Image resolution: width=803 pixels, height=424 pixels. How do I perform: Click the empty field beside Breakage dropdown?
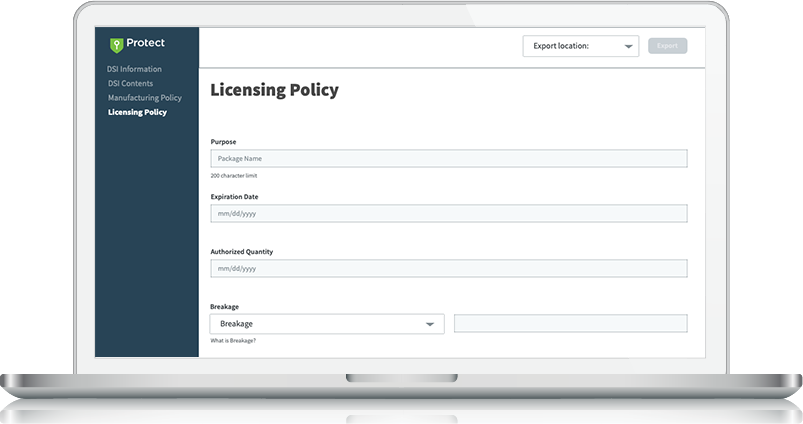[x=570, y=324]
